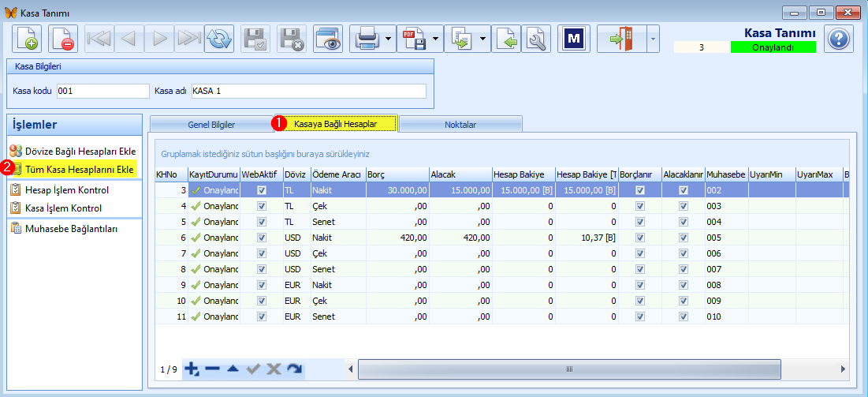
Task: Toggle Alacaklanır checkbox in row 010
Action: pyautogui.click(x=684, y=316)
